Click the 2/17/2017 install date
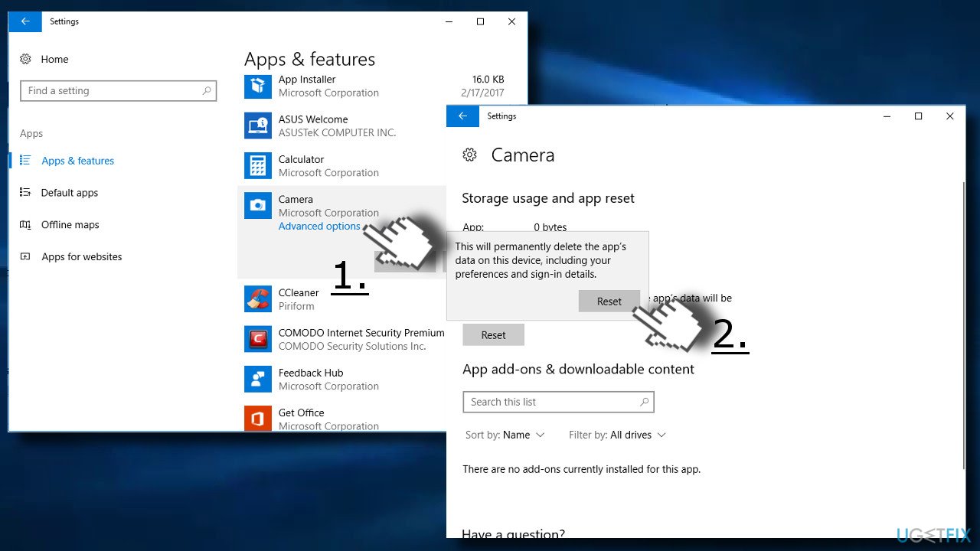Screen dimensions: 980x551 click(x=482, y=93)
